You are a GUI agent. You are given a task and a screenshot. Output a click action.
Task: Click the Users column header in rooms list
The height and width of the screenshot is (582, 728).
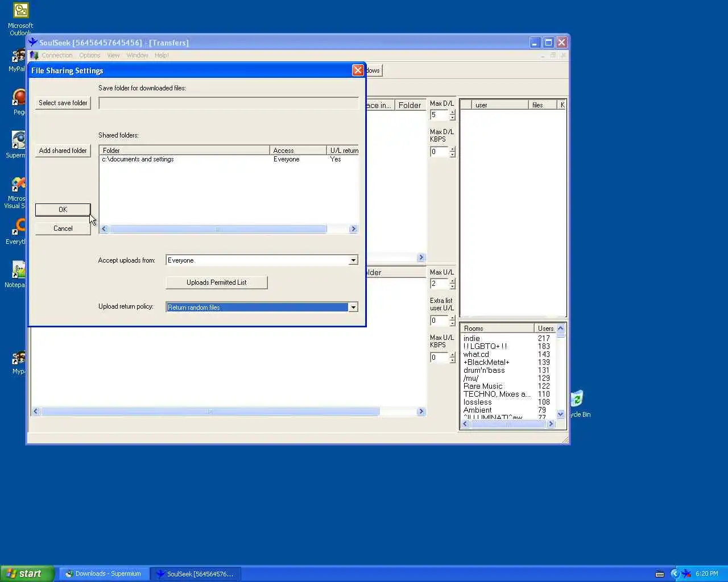545,329
